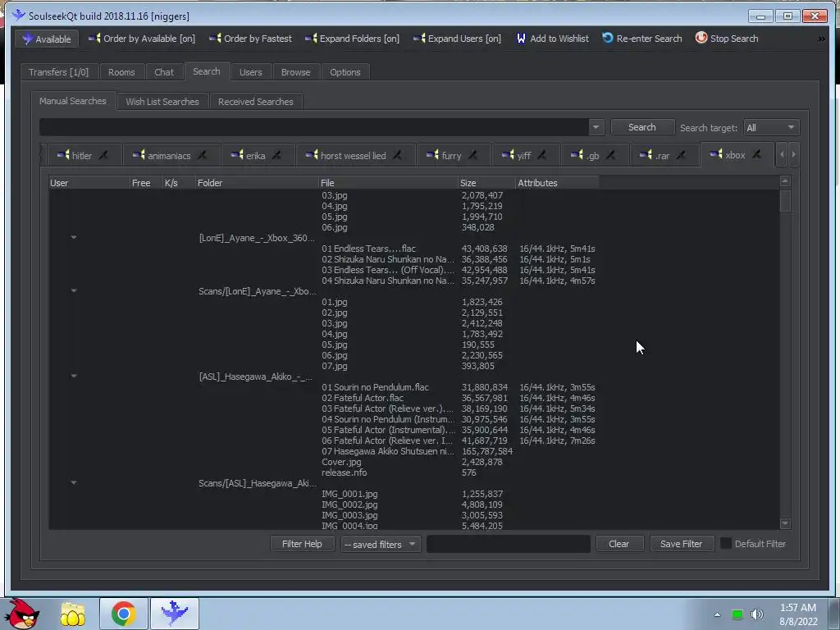Sort results by User column header
Screen dimensions: 840x630
point(89,183)
